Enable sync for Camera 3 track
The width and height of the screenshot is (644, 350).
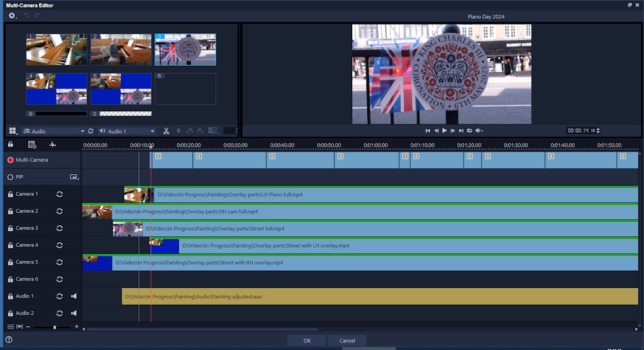coord(60,228)
